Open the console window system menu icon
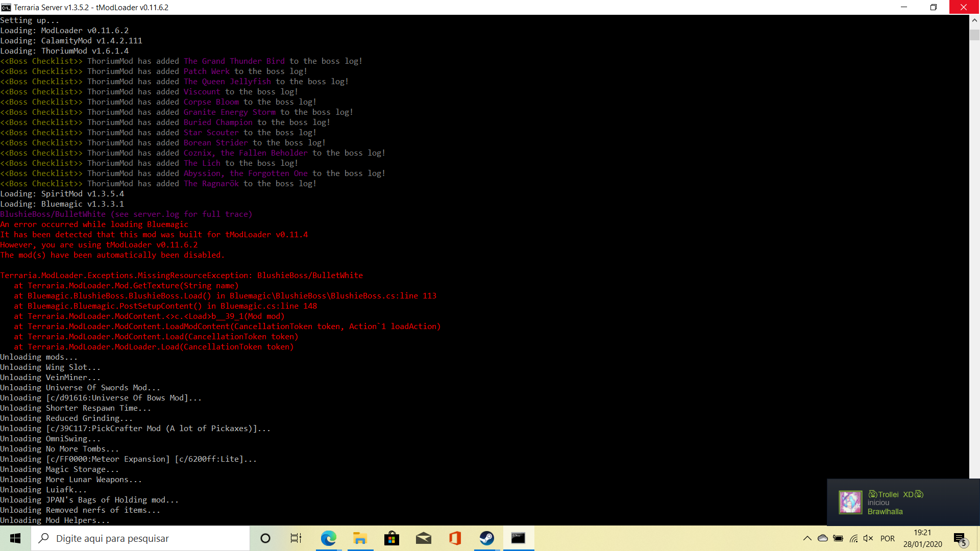The height and width of the screenshot is (551, 980). coord(6,7)
